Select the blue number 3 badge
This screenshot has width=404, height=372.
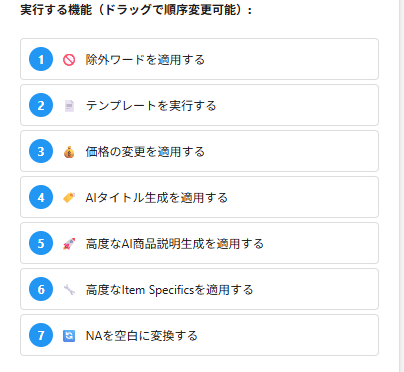[41, 151]
